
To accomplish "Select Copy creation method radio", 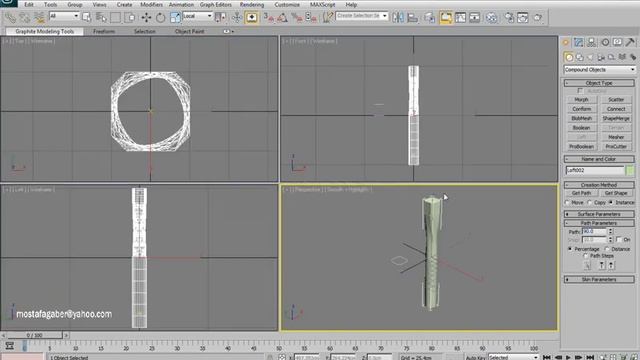I will pyautogui.click(x=589, y=202).
